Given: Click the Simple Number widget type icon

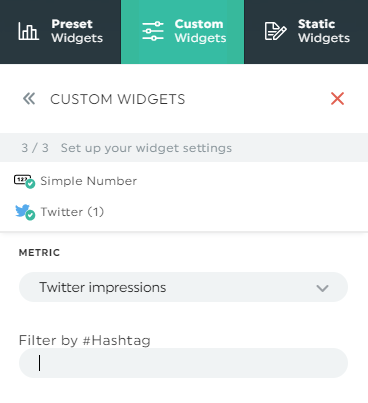Looking at the screenshot, I should 22,180.
